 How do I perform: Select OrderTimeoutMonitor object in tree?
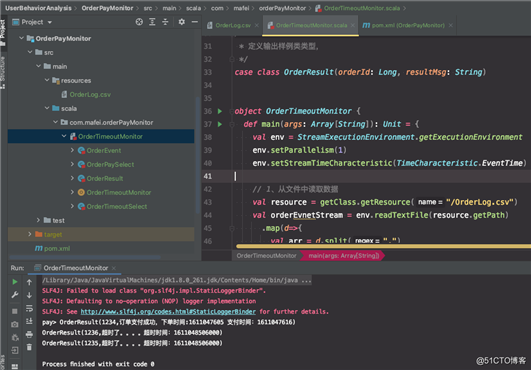pyautogui.click(x=119, y=192)
